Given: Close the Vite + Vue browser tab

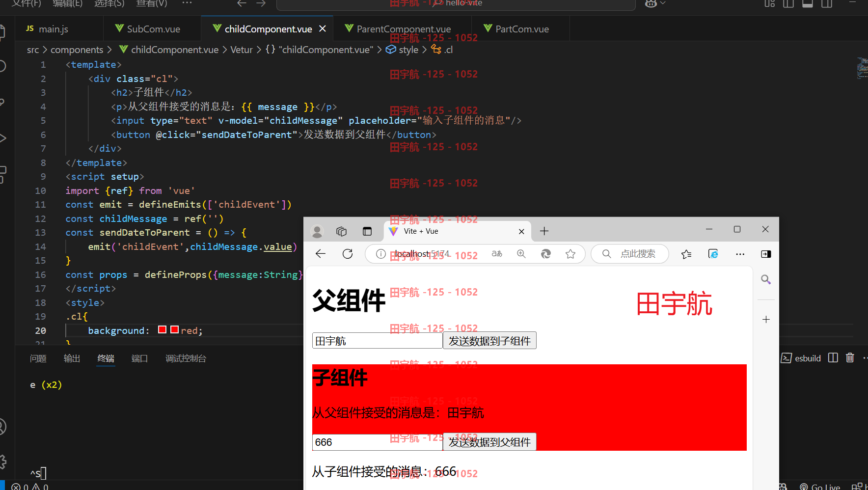Looking at the screenshot, I should click(521, 231).
